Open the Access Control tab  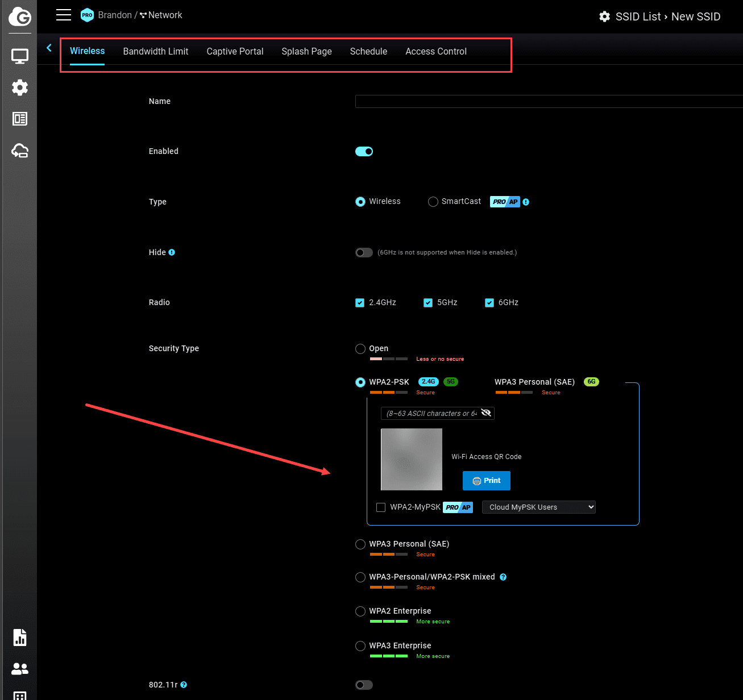436,52
